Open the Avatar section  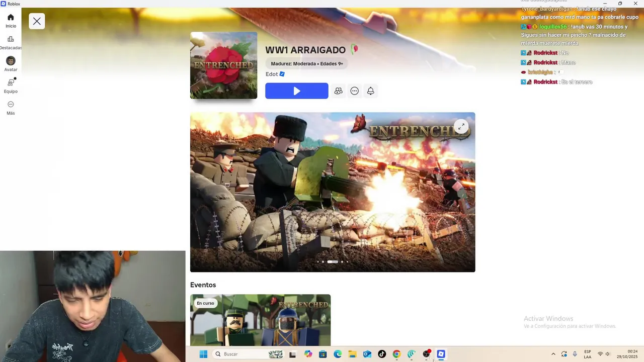[x=11, y=64]
